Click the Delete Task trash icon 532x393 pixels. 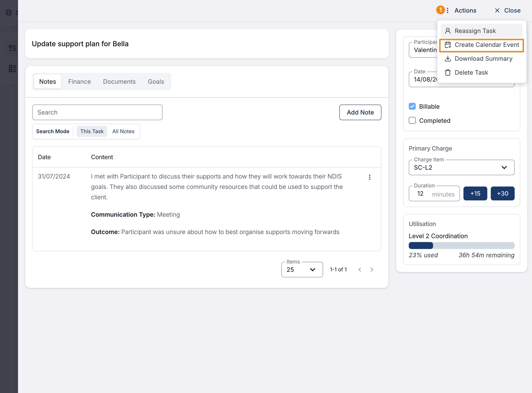click(x=448, y=73)
